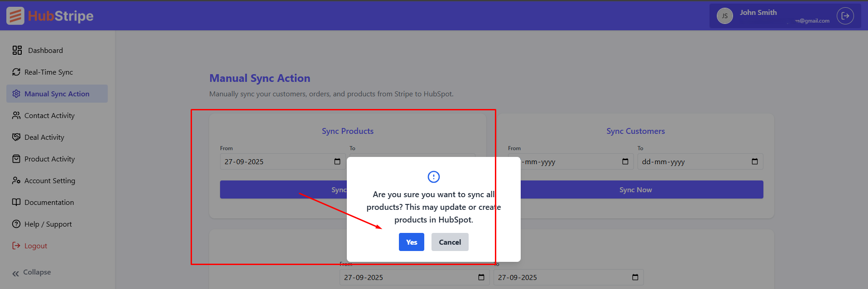868x289 pixels.
Task: Open Dashboard from the sidebar
Action: click(57, 50)
